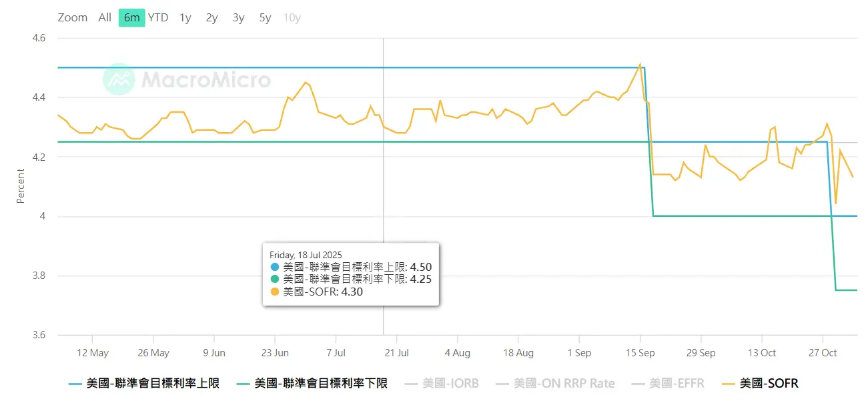
Task: Enable the 美國-IORB series in legend
Action: point(450,384)
